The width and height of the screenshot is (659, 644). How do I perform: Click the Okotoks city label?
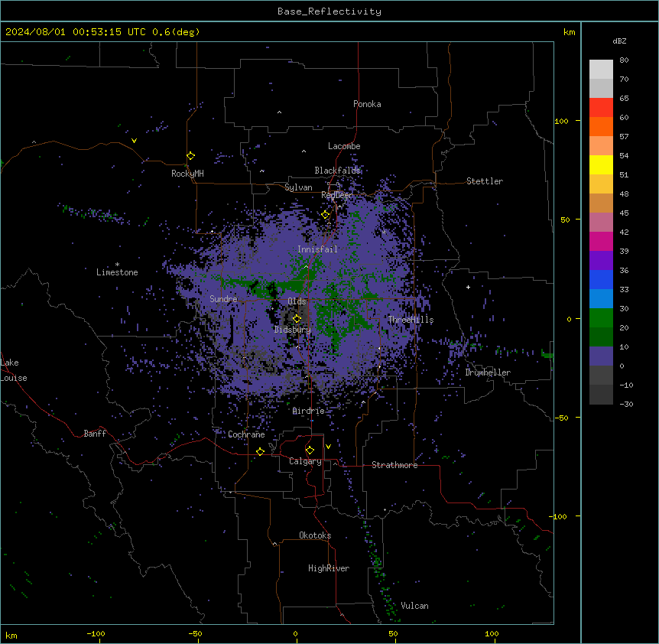[x=315, y=535]
